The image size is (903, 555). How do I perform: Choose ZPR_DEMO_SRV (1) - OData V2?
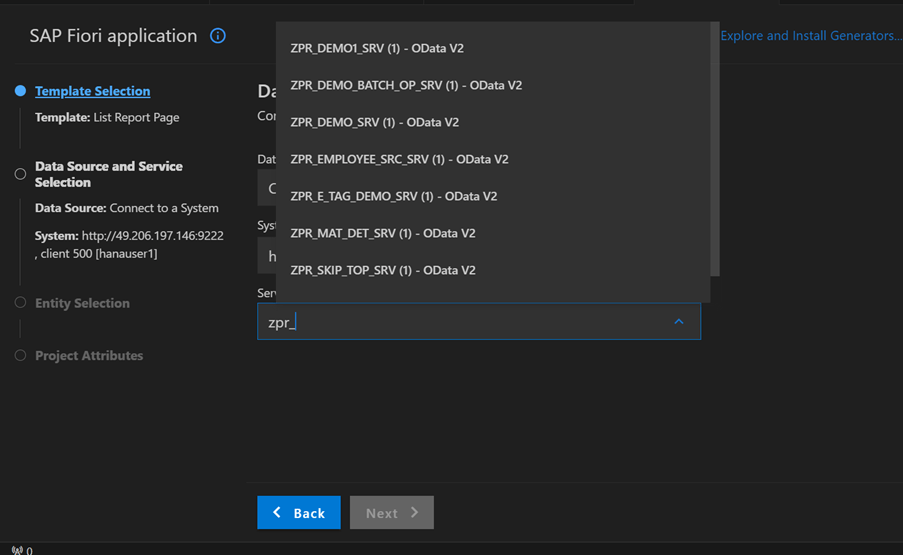[493, 122]
